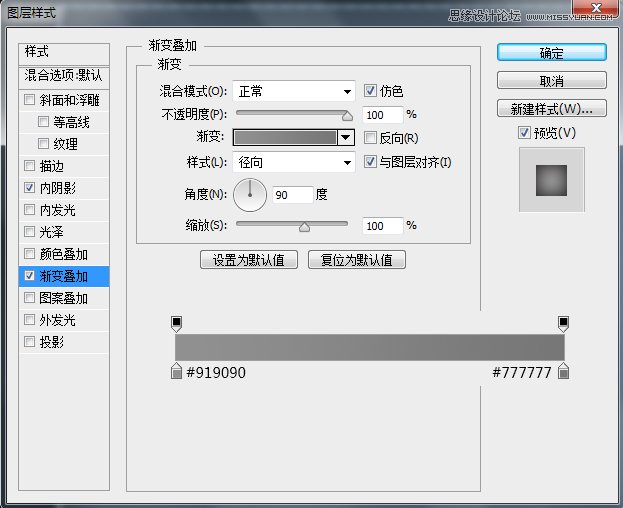Click the 不透明度 value field

[382, 115]
